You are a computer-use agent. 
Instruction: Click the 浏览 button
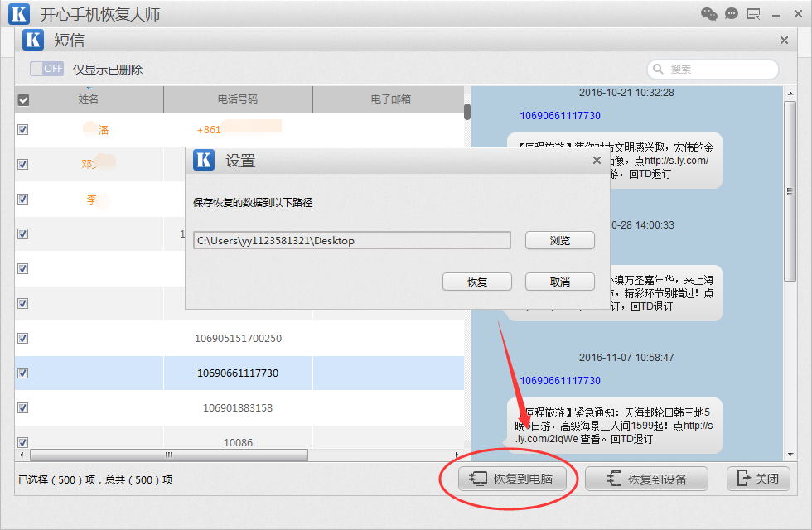(x=560, y=240)
